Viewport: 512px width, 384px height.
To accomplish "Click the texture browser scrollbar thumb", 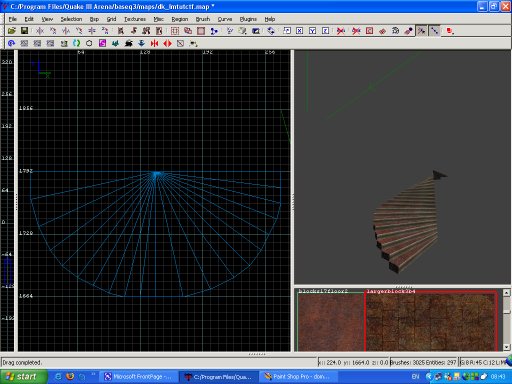I will pos(506,312).
